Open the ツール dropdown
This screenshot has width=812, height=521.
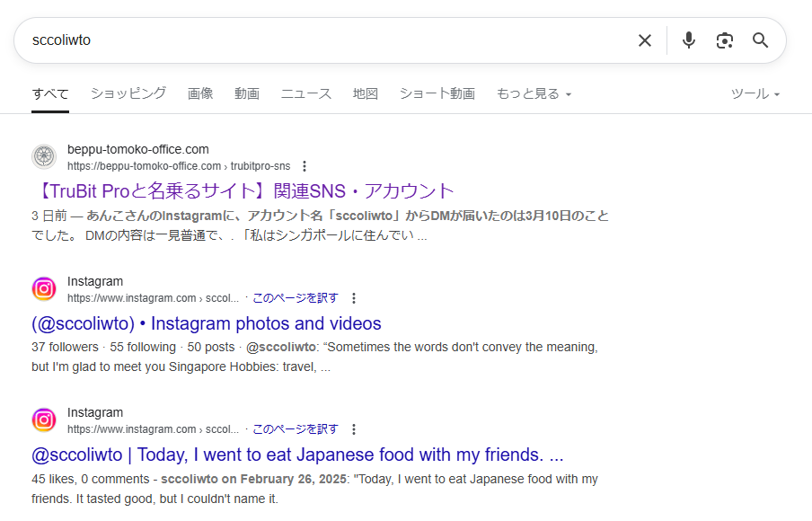click(755, 93)
